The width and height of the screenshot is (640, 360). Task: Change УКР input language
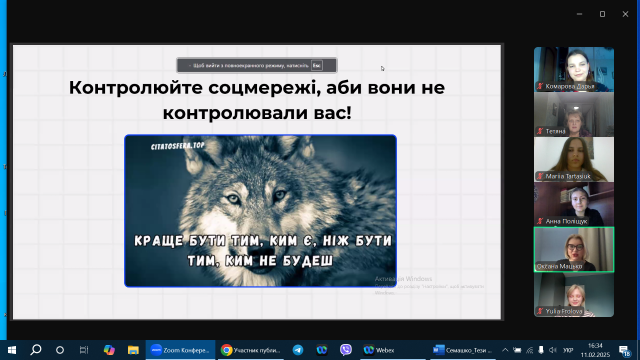pos(568,350)
